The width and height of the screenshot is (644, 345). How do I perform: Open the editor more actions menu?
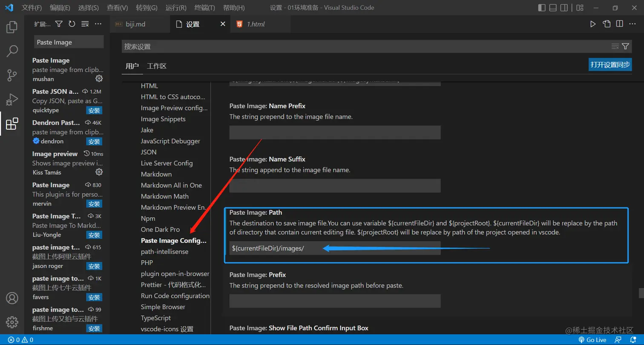point(633,24)
